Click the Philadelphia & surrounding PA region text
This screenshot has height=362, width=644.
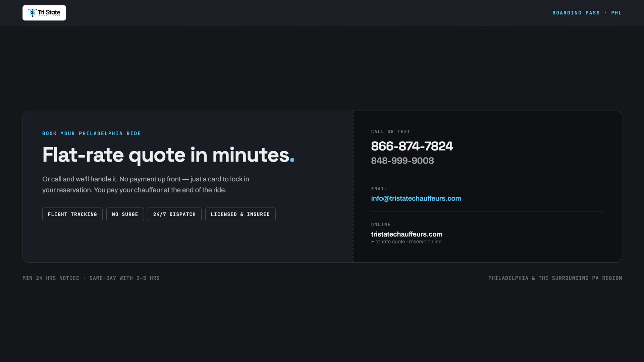[x=555, y=278]
